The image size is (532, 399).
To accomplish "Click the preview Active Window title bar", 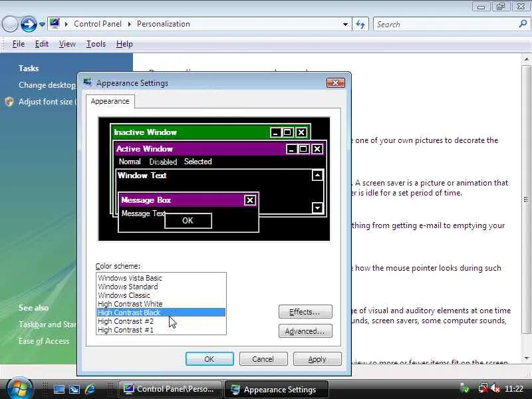I will pos(219,149).
